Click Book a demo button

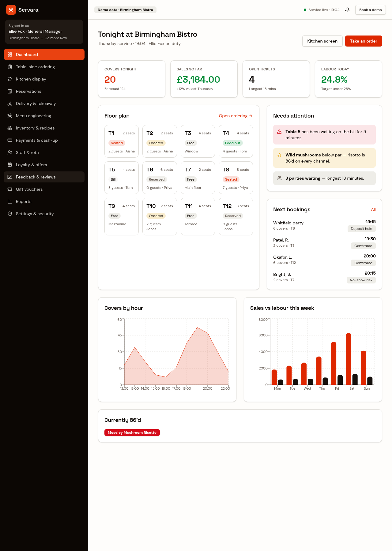coord(370,10)
